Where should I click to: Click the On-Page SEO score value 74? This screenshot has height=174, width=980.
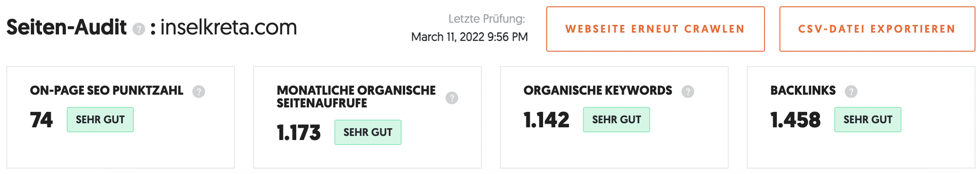(41, 120)
